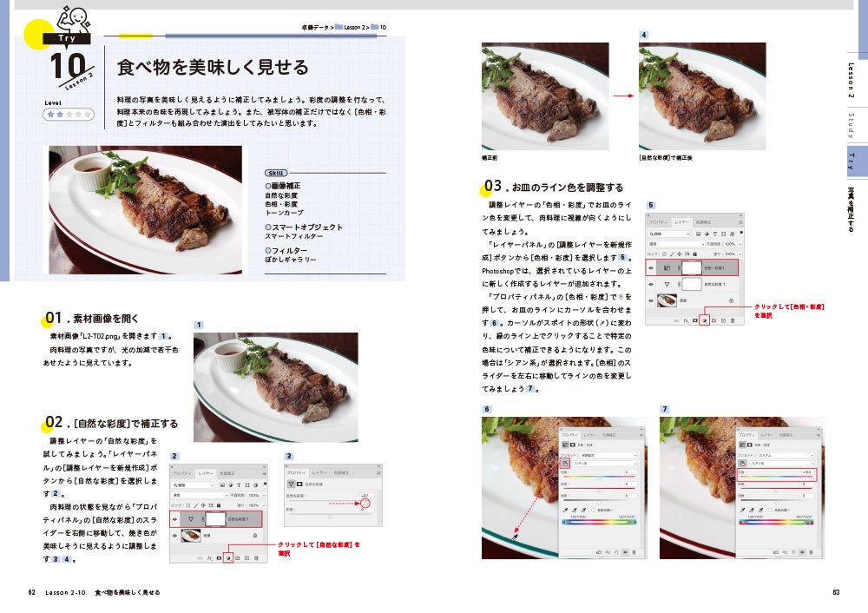Click trash icon in figure 5 Layers panel

coord(733,320)
